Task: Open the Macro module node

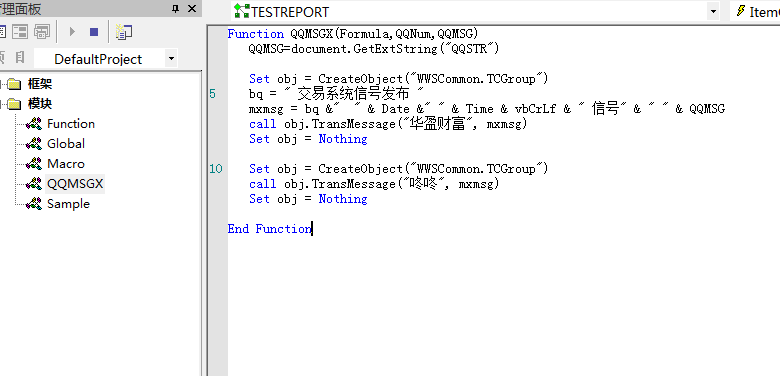Action: (56, 164)
